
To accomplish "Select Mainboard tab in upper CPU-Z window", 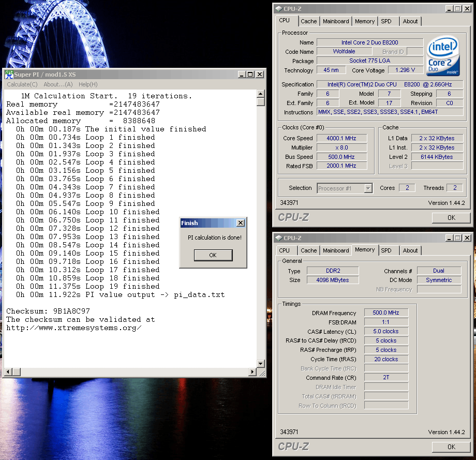I will point(336,21).
